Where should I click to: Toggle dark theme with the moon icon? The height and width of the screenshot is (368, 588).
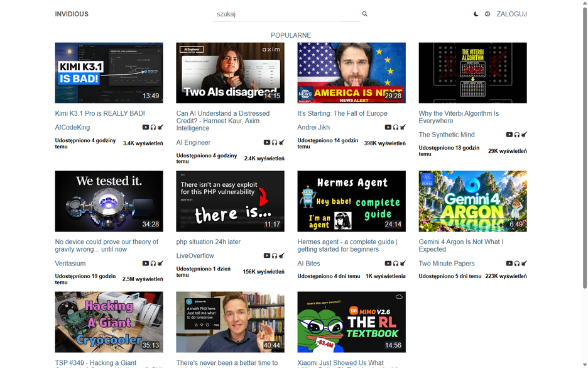tap(476, 14)
